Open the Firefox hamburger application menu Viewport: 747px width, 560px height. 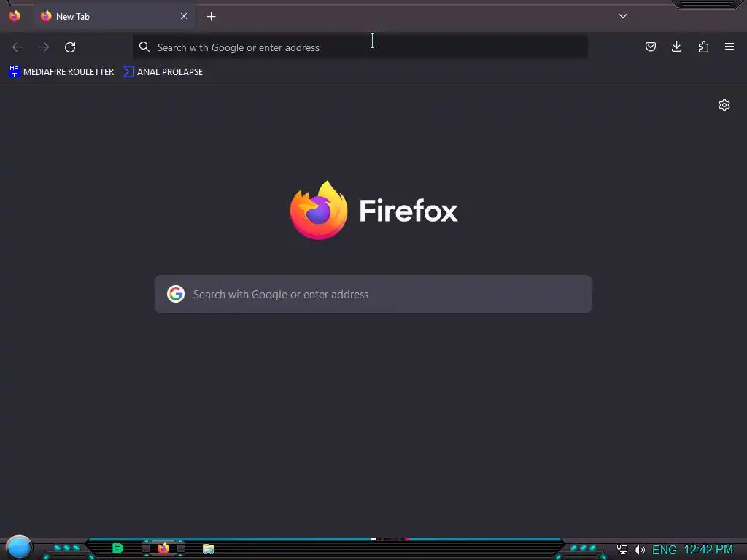[729, 47]
